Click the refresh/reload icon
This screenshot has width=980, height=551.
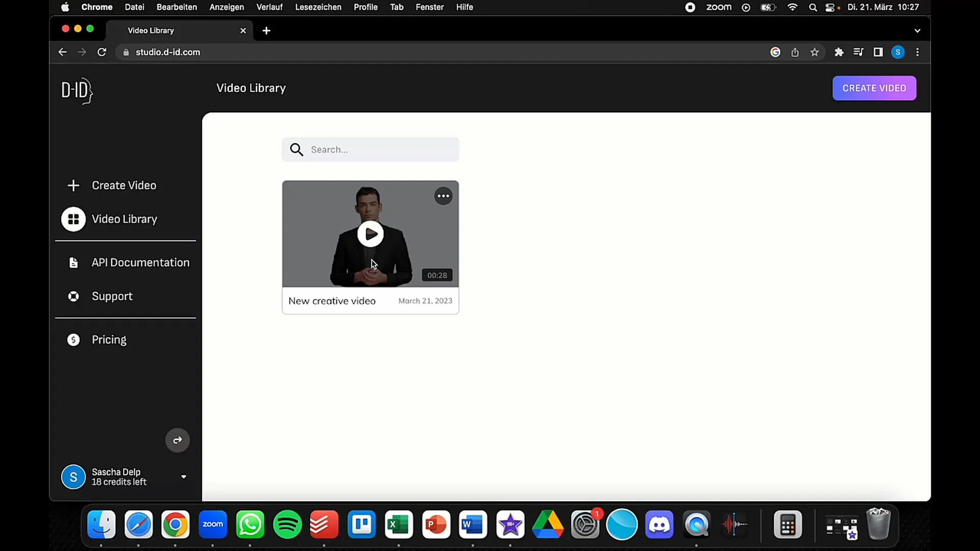(101, 52)
